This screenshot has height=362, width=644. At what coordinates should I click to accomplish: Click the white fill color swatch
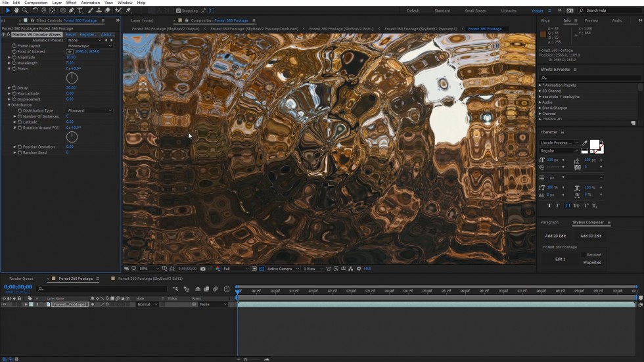[x=595, y=145]
